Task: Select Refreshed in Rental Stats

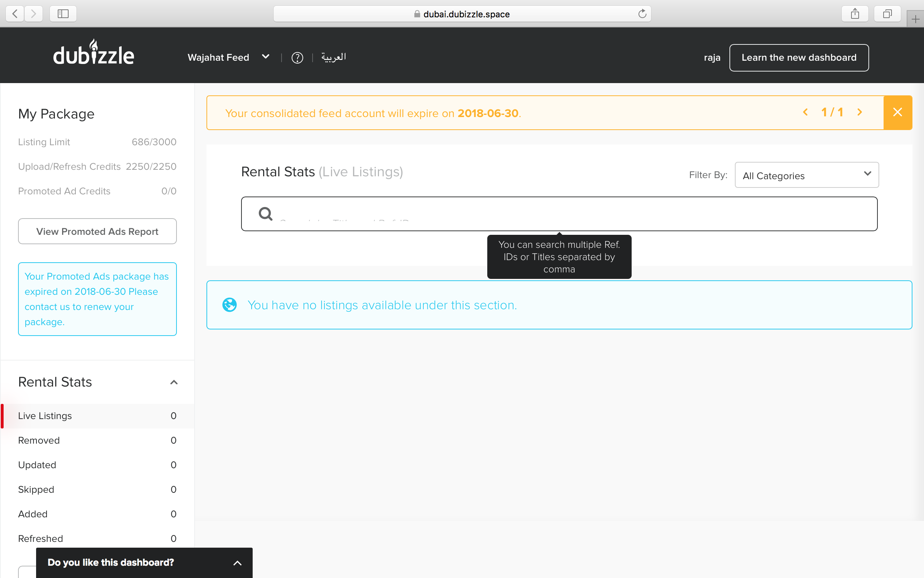Action: (x=97, y=538)
